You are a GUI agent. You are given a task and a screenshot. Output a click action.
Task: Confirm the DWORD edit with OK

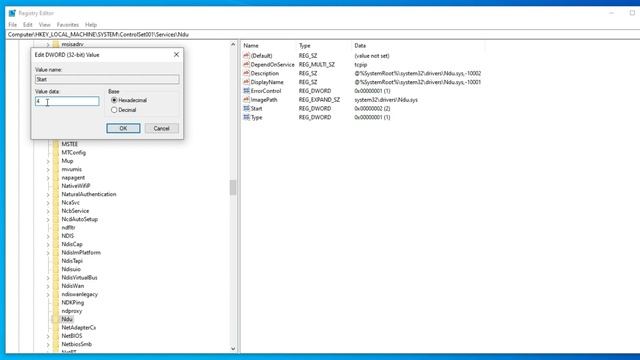(x=123, y=128)
